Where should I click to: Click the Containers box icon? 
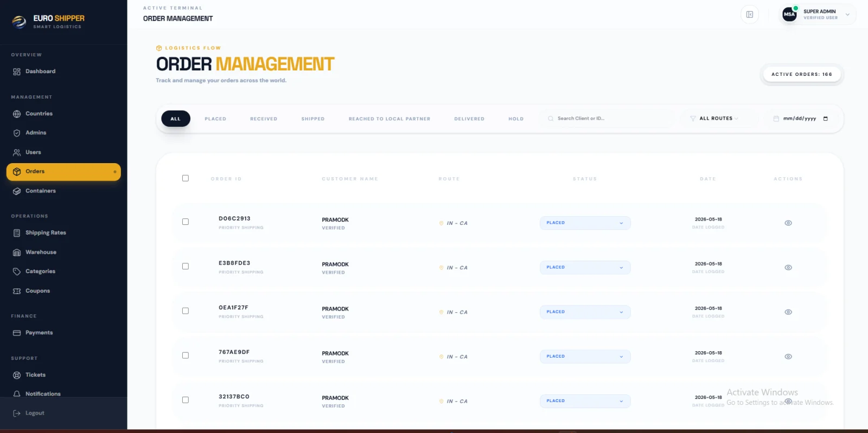17,191
